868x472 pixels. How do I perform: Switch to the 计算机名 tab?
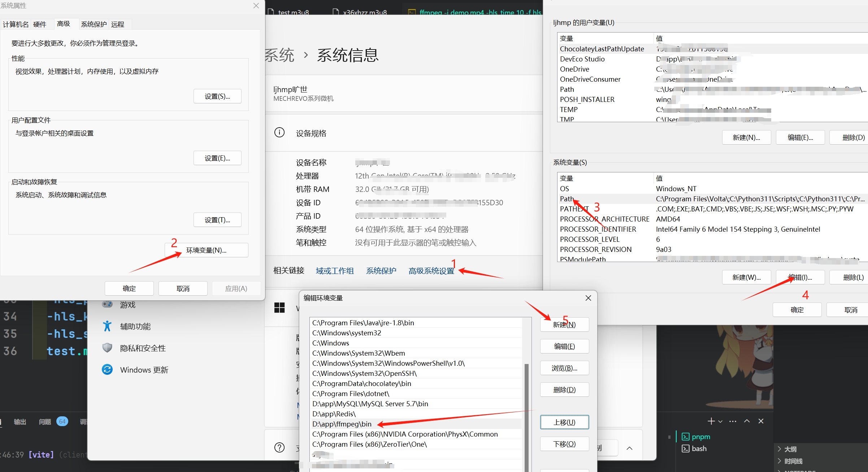click(16, 24)
